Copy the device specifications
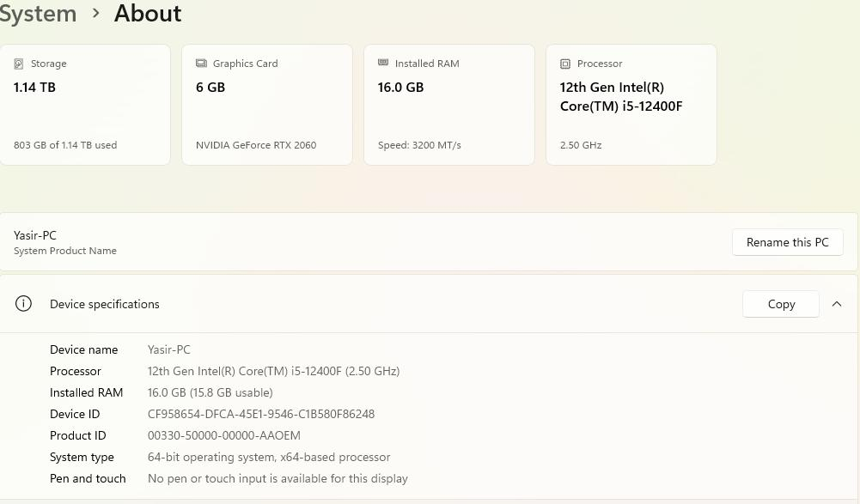The image size is (860, 504). (x=781, y=304)
